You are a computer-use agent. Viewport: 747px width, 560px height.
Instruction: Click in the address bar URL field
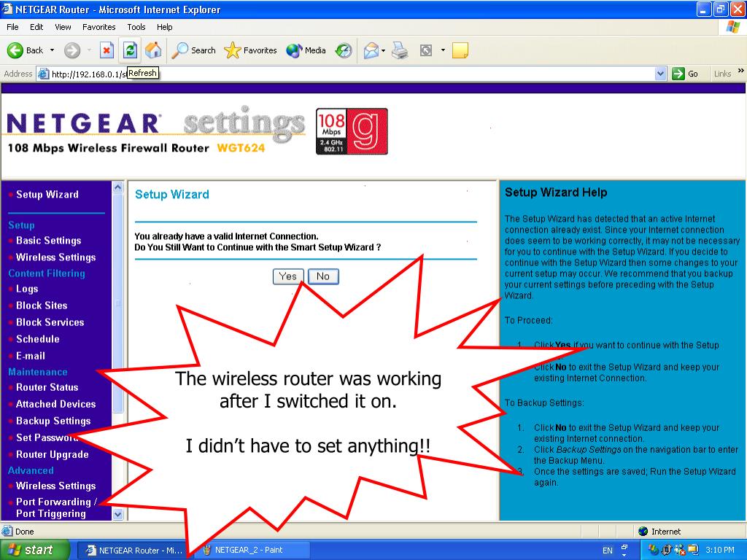pos(352,74)
